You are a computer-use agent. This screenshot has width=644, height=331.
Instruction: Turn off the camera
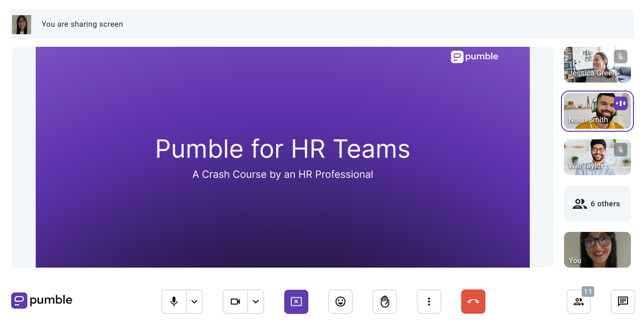(235, 302)
